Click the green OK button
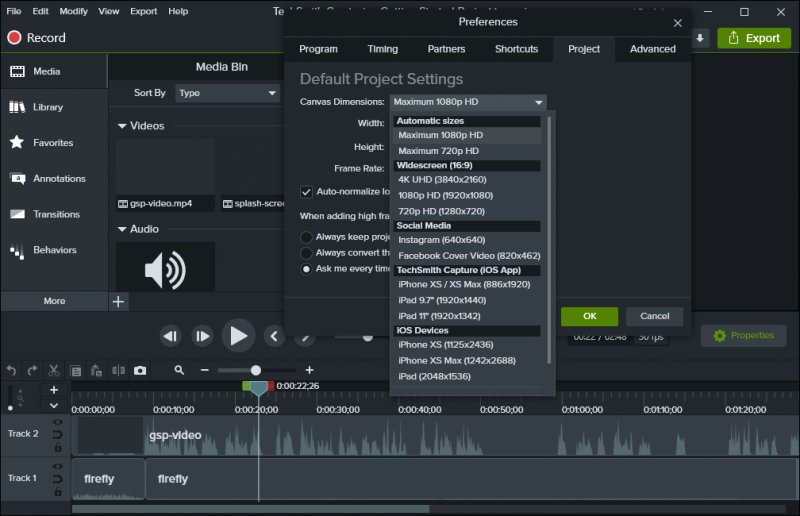Screen dimensions: 800x516 (x=589, y=316)
